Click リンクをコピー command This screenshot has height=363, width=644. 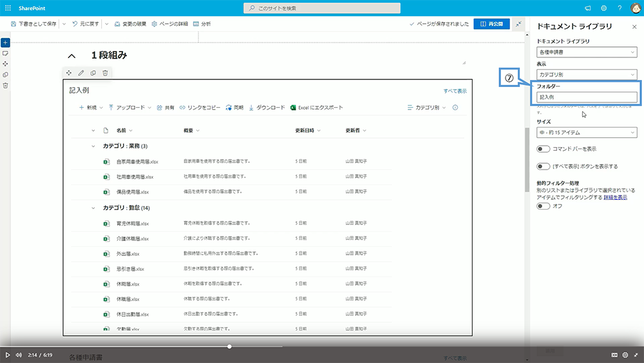point(200,107)
